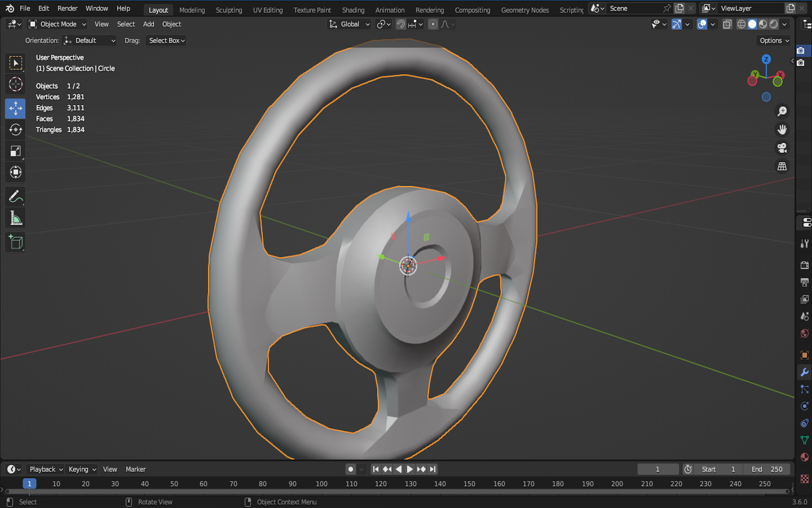The height and width of the screenshot is (508, 812).
Task: Switch perspective/orthographic with grid icon
Action: tap(782, 167)
